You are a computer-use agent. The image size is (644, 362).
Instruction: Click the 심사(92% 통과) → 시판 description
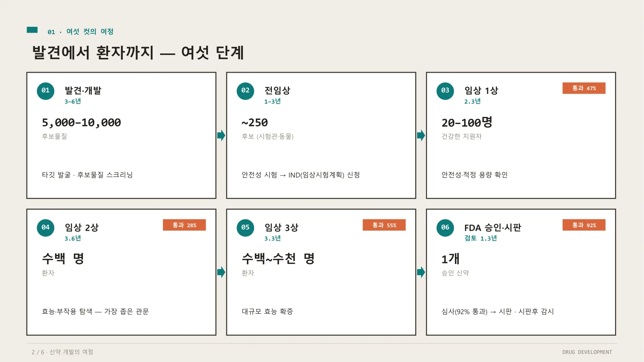pyautogui.click(x=498, y=312)
